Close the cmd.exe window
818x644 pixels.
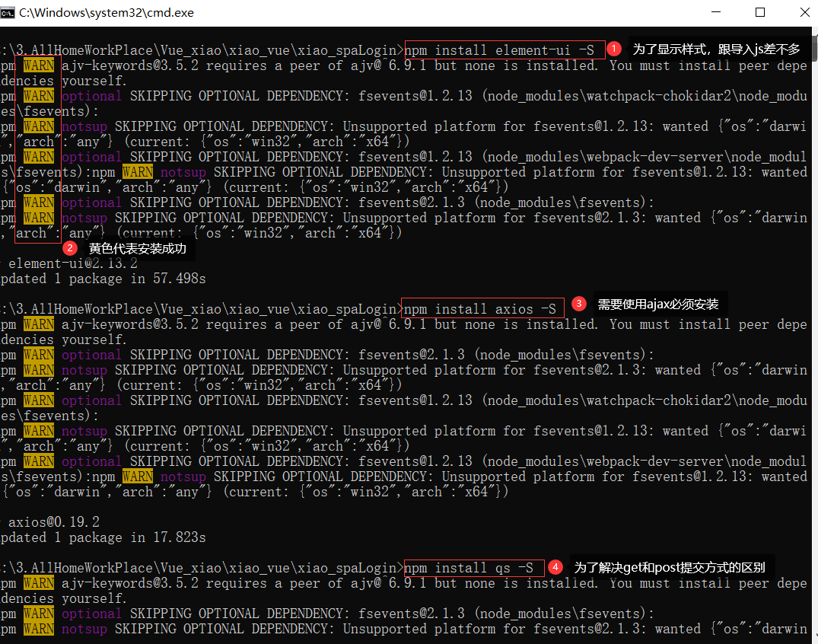[x=804, y=12]
